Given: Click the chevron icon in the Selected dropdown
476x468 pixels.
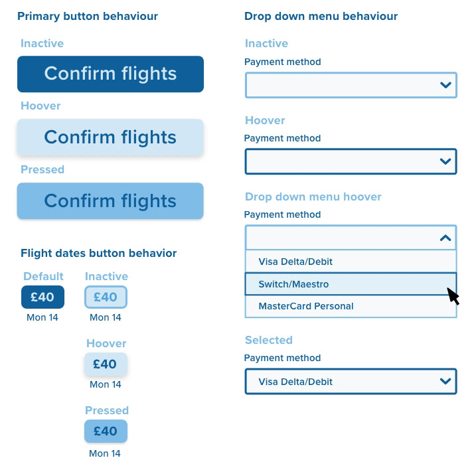Looking at the screenshot, I should click(445, 381).
